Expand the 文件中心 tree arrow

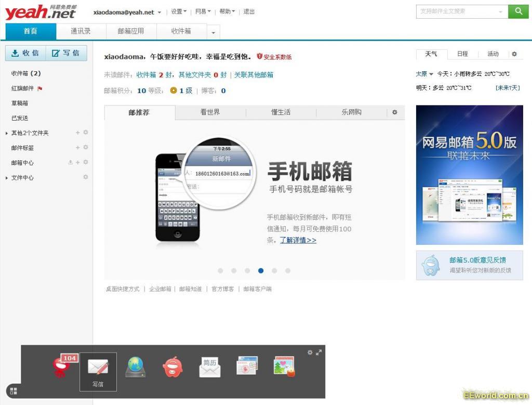click(6, 178)
